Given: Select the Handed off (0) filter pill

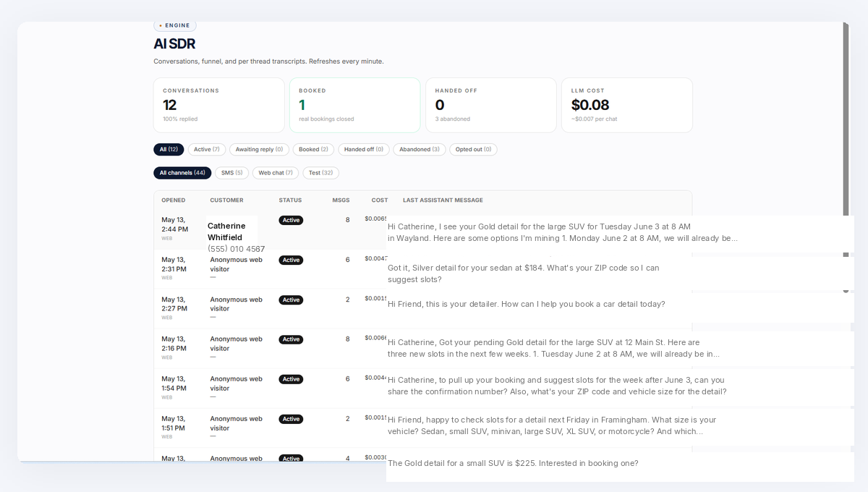Looking at the screenshot, I should 364,149.
